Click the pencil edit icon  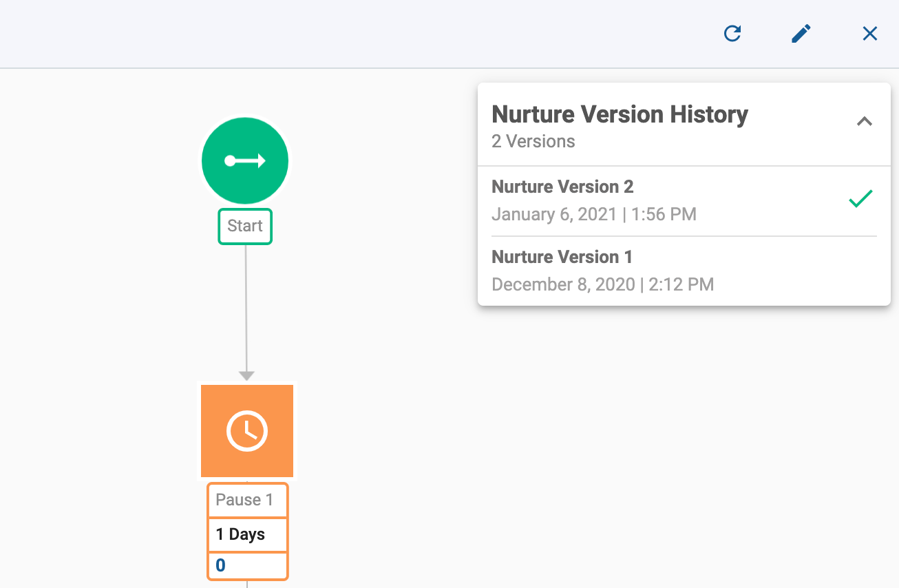click(801, 34)
